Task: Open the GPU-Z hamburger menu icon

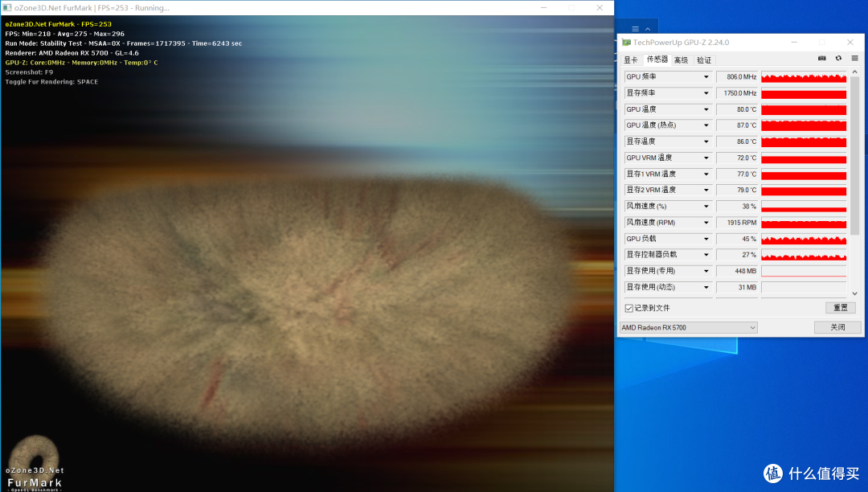Action: click(x=854, y=58)
